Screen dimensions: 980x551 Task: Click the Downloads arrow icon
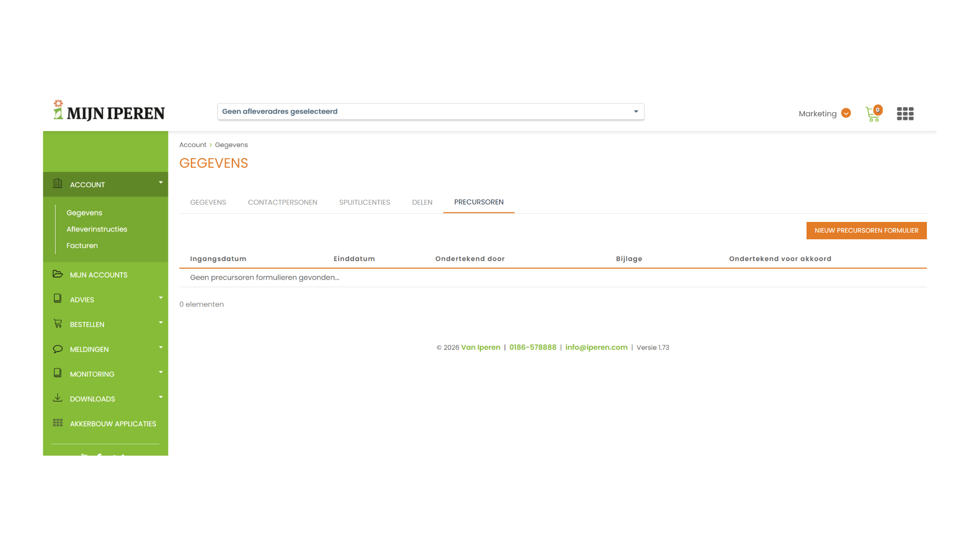tap(58, 398)
